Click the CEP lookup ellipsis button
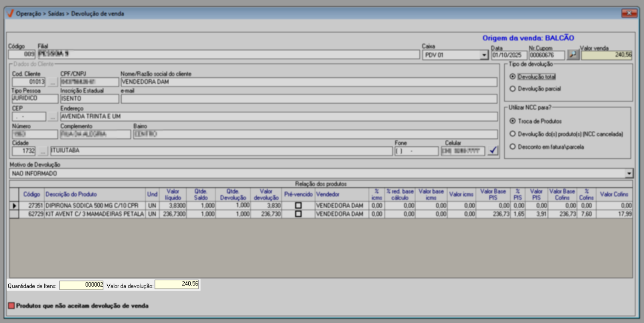Viewport: 644px width, 323px height. [52, 117]
